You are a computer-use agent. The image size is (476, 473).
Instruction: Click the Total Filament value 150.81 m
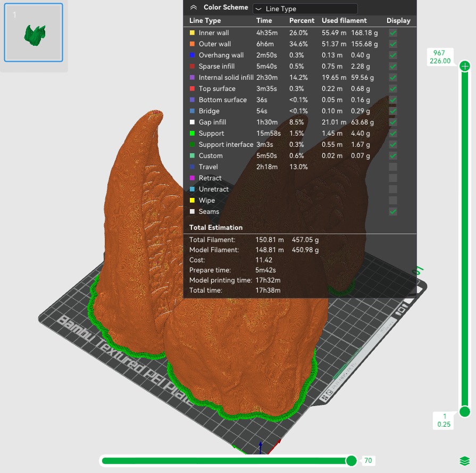pyautogui.click(x=270, y=239)
